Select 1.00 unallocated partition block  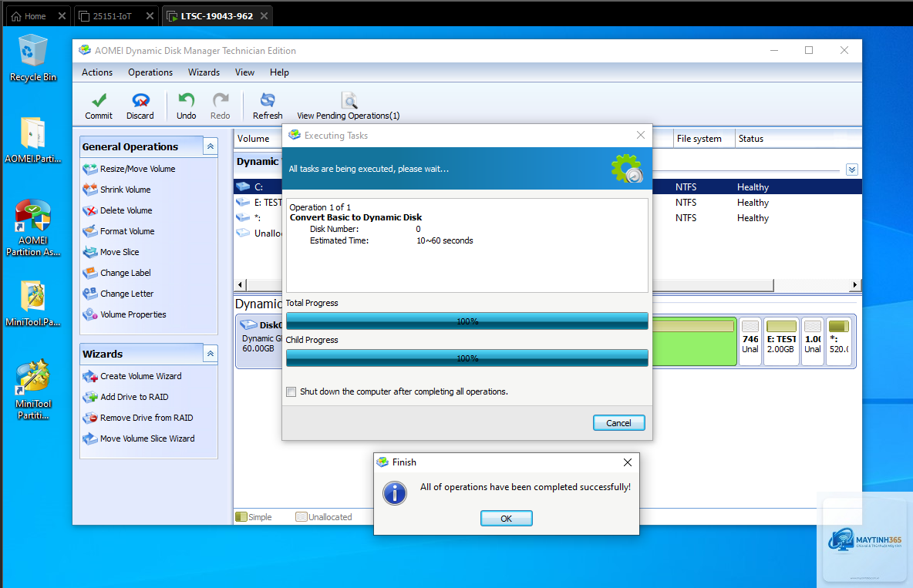[812, 341]
